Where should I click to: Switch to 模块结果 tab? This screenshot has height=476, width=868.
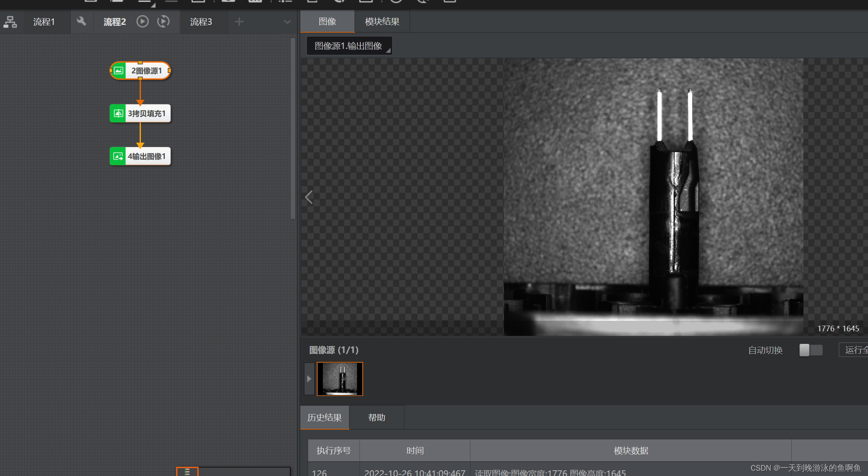click(382, 22)
